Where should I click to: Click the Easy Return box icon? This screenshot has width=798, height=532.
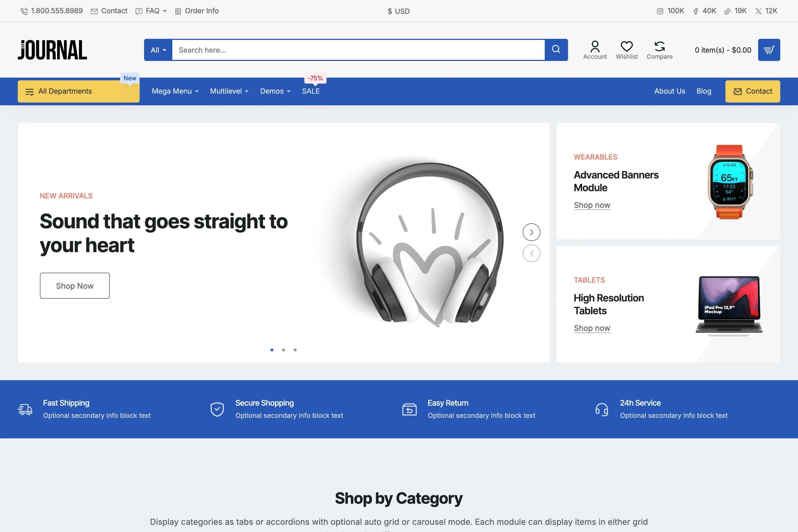410,409
